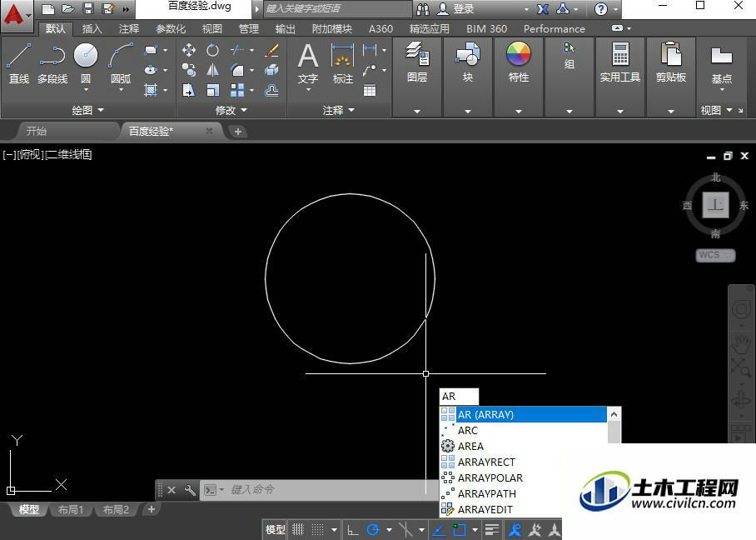Expand the Draw (绘图) panel

(87, 110)
